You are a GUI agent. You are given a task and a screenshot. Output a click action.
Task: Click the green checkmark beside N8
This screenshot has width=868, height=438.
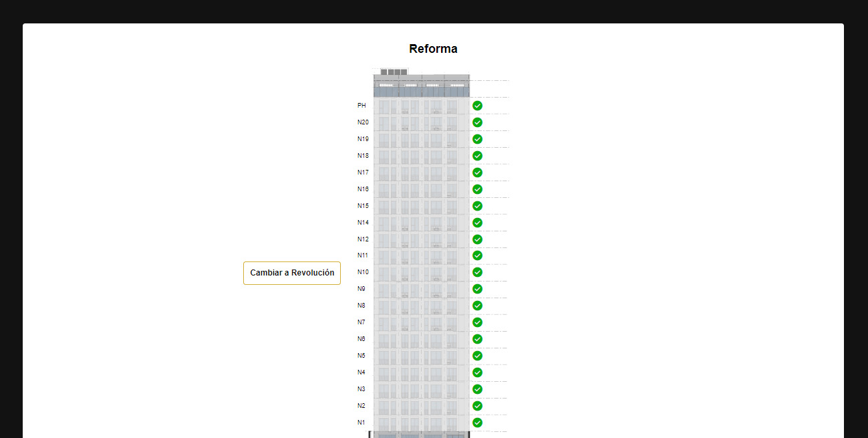(477, 306)
